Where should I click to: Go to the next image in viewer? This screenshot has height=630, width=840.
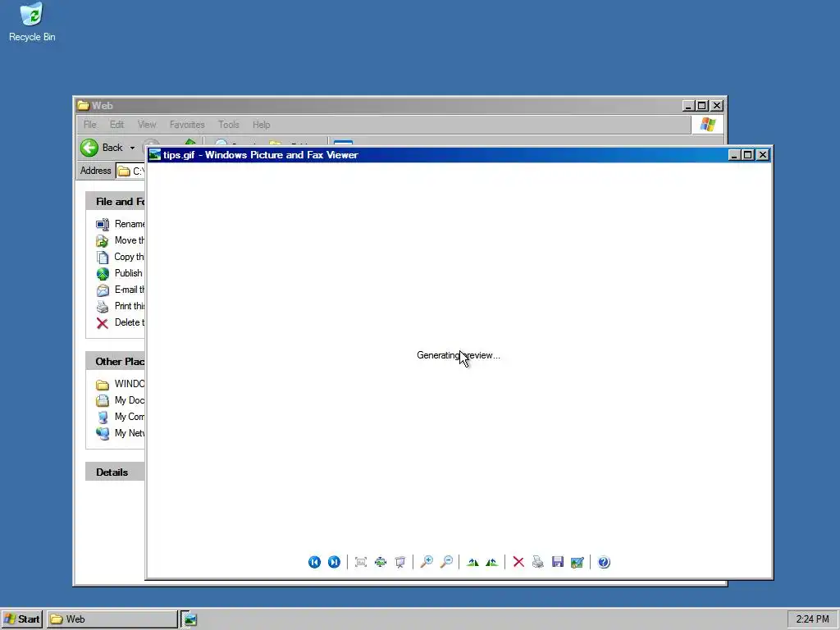click(x=334, y=562)
